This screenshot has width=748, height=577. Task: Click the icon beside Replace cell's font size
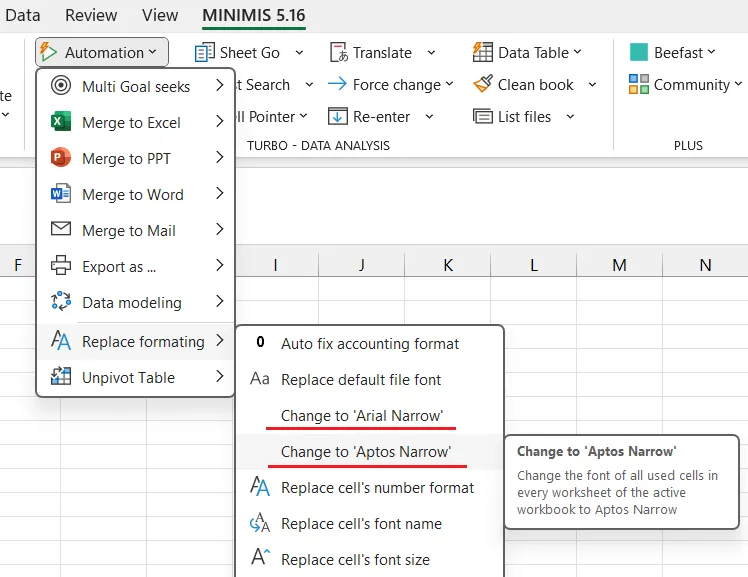pyautogui.click(x=260, y=557)
